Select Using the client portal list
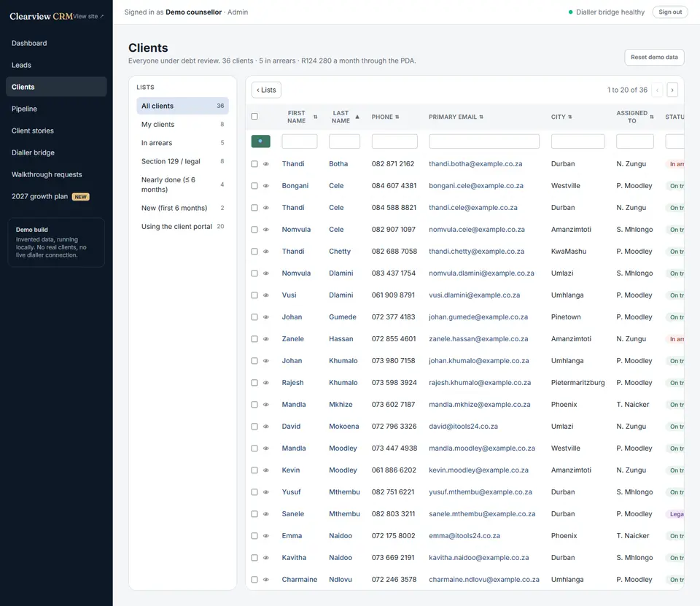The height and width of the screenshot is (606, 700). [182, 226]
